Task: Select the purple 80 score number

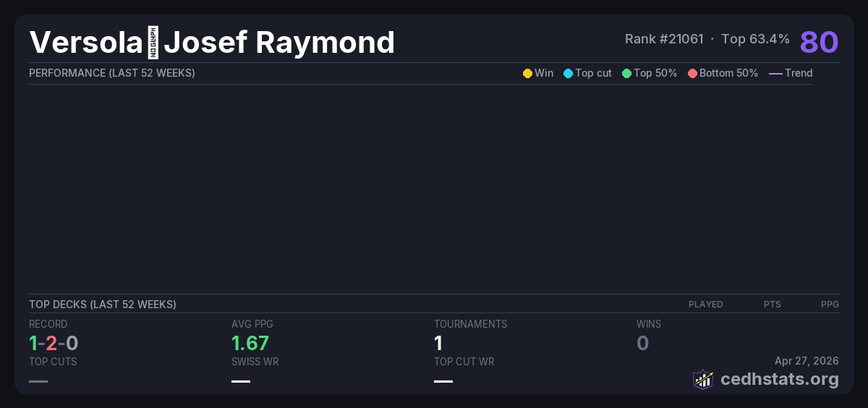Action: click(x=819, y=42)
